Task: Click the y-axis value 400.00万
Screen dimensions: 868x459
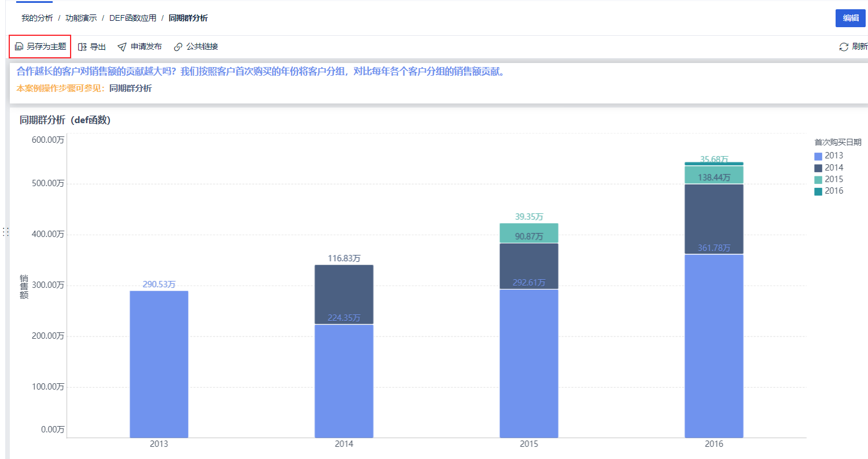Action: click(47, 234)
